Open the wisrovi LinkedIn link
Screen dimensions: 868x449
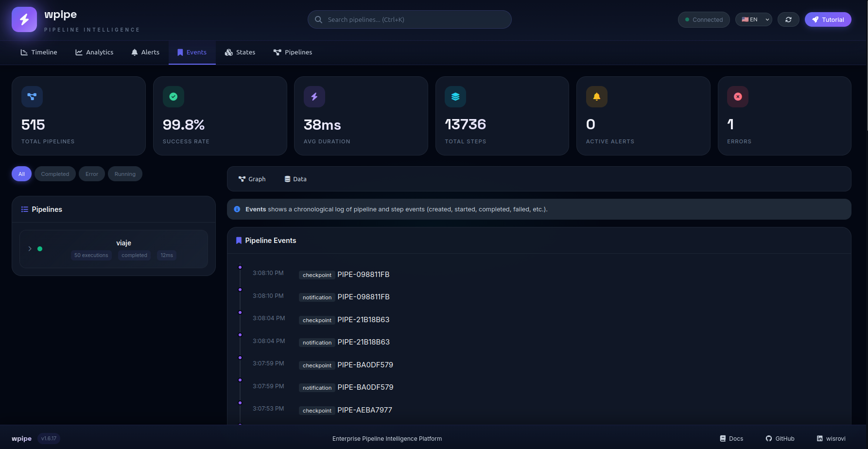(x=831, y=438)
